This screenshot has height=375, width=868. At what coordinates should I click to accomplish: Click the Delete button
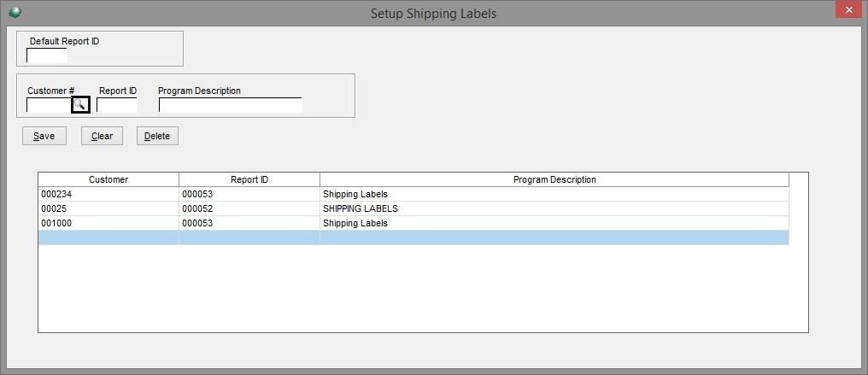[x=157, y=136]
